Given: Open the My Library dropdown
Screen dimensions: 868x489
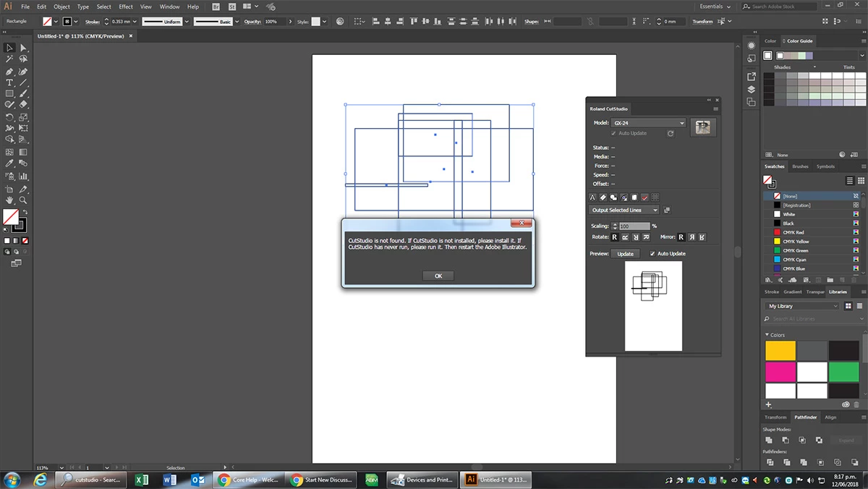Looking at the screenshot, I should pos(802,306).
